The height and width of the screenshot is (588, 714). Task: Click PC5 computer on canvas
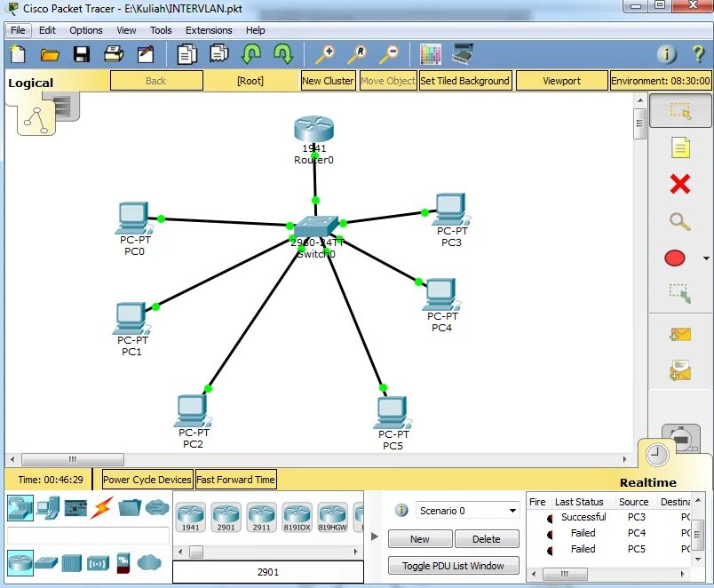[393, 413]
